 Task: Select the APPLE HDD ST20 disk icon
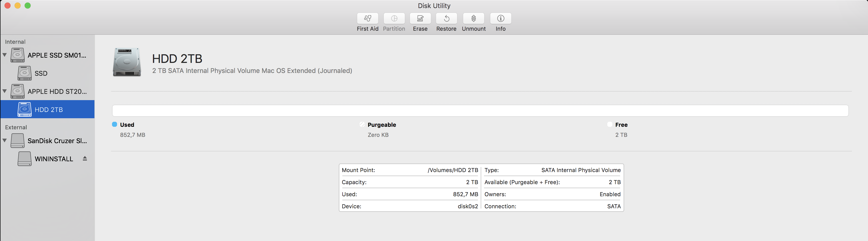(x=18, y=92)
